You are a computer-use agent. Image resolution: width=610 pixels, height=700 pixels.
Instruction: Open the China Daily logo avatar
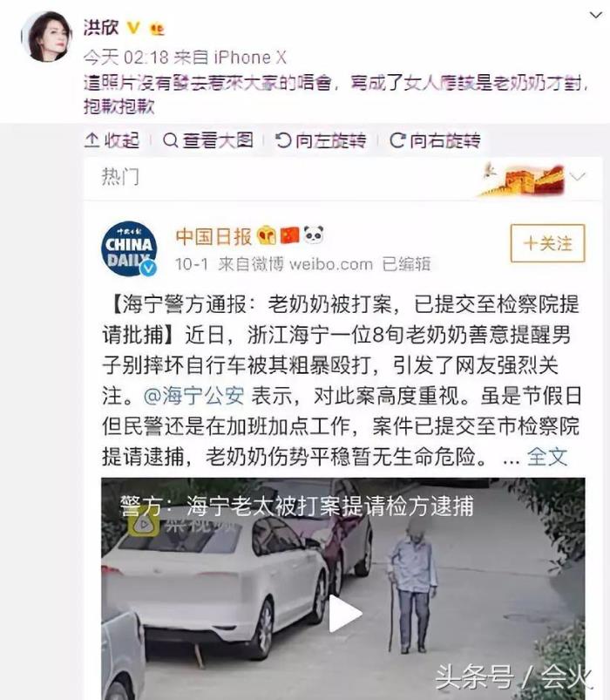point(130,248)
